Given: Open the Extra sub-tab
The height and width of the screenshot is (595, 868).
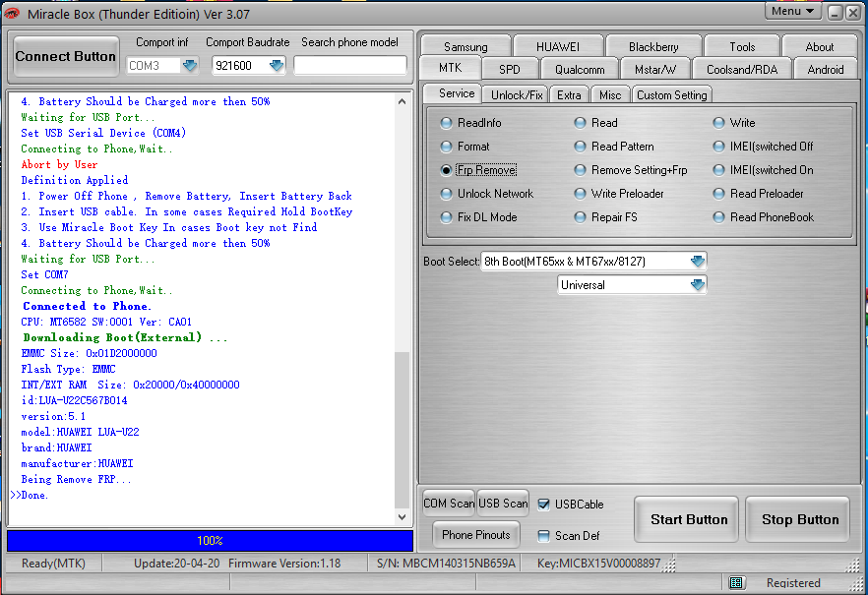Looking at the screenshot, I should click(x=569, y=95).
